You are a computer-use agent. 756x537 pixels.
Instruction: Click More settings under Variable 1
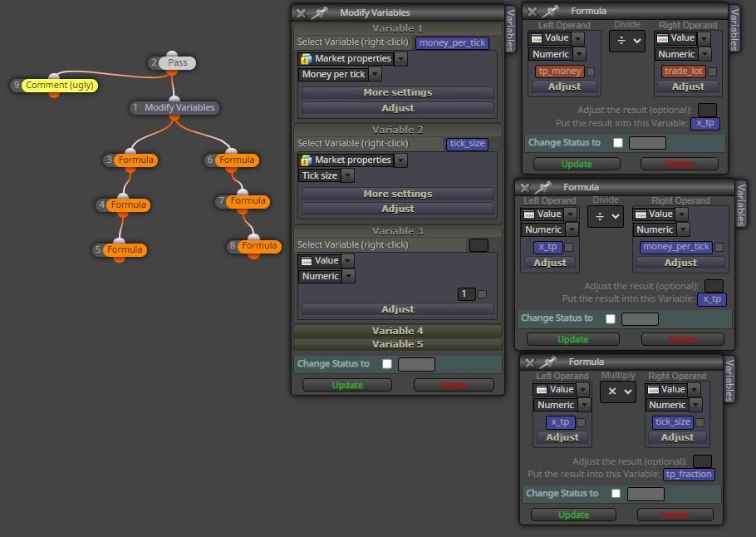pos(398,92)
